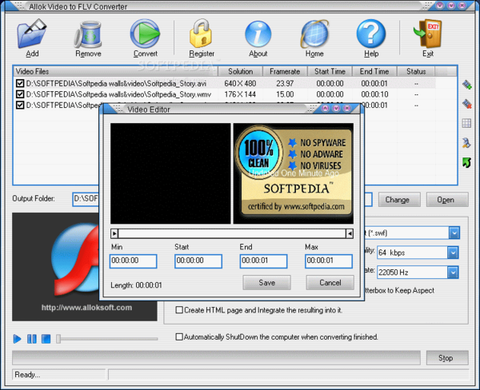
Task: Expand the 22050 Hz sample rate dropdown
Action: coord(453,272)
